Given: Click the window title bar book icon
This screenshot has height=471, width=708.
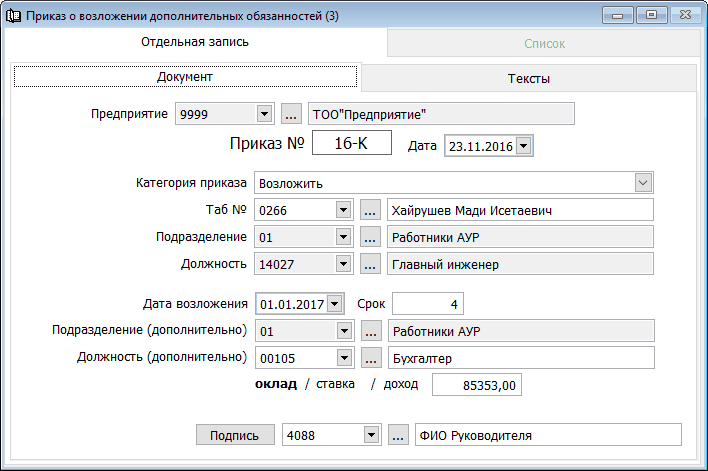Looking at the screenshot, I should (13, 16).
